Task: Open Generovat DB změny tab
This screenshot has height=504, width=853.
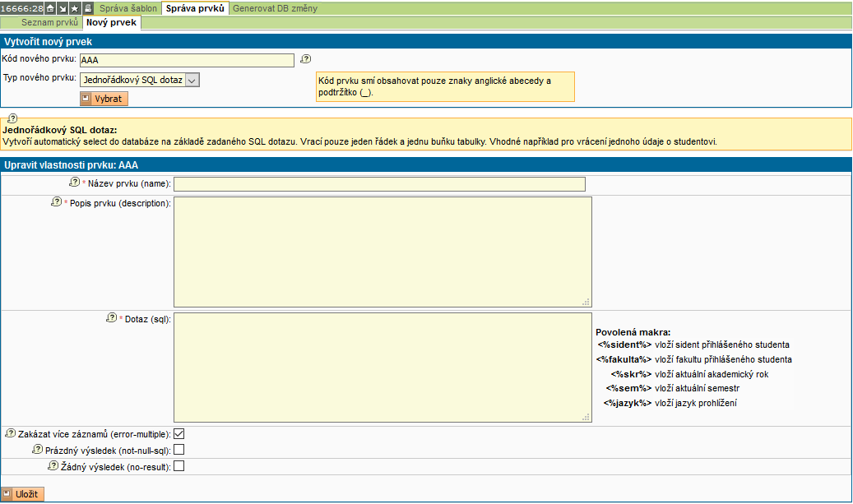Action: click(273, 8)
